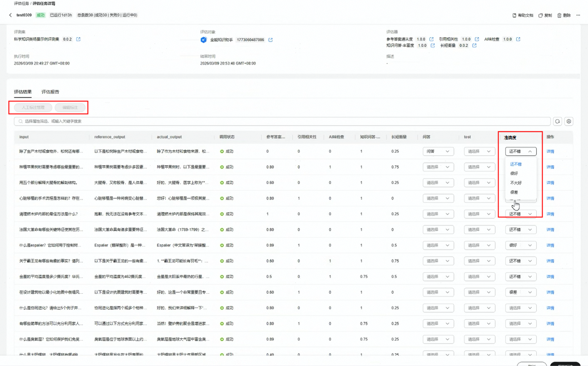The image size is (588, 366).
Task: Click the 调用状态 column header
Action: coord(227,137)
